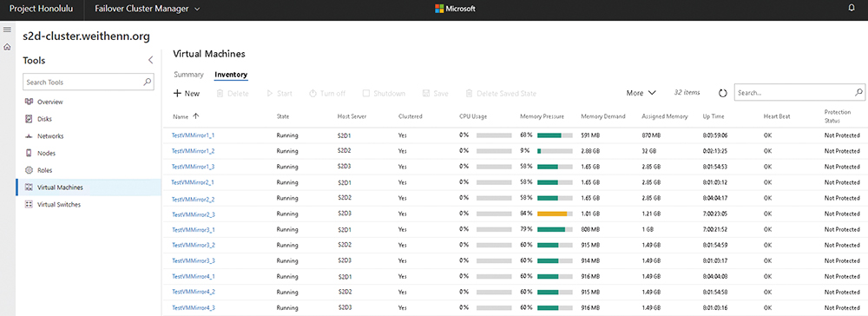This screenshot has height=316, width=868.
Task: Switch to the Summary tab
Action: [x=188, y=74]
